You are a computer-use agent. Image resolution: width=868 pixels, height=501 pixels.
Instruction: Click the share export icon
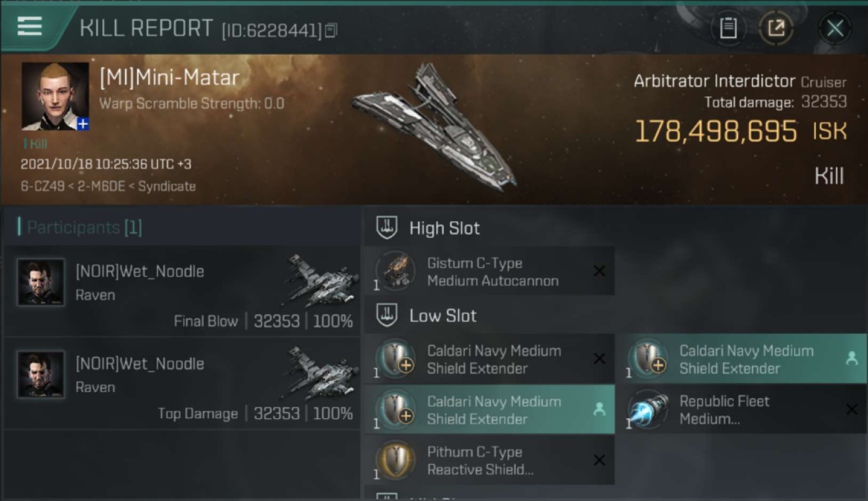776,28
